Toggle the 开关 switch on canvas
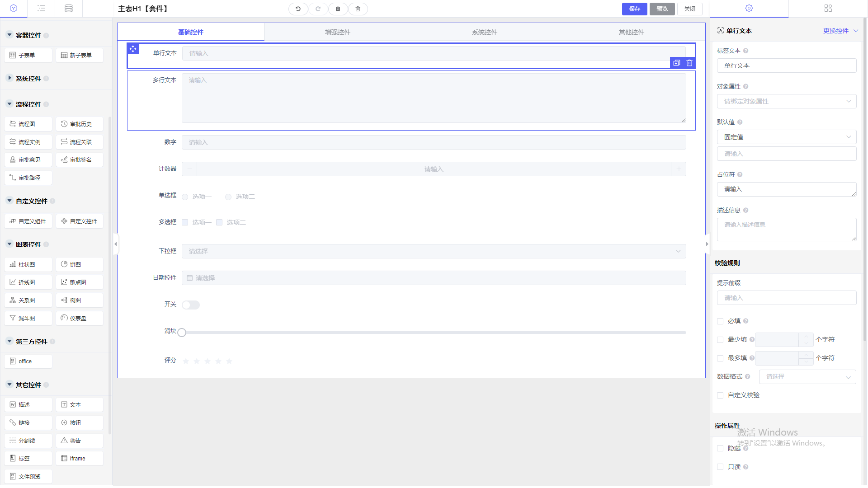Screen dimensions: 868x488 coord(191,305)
